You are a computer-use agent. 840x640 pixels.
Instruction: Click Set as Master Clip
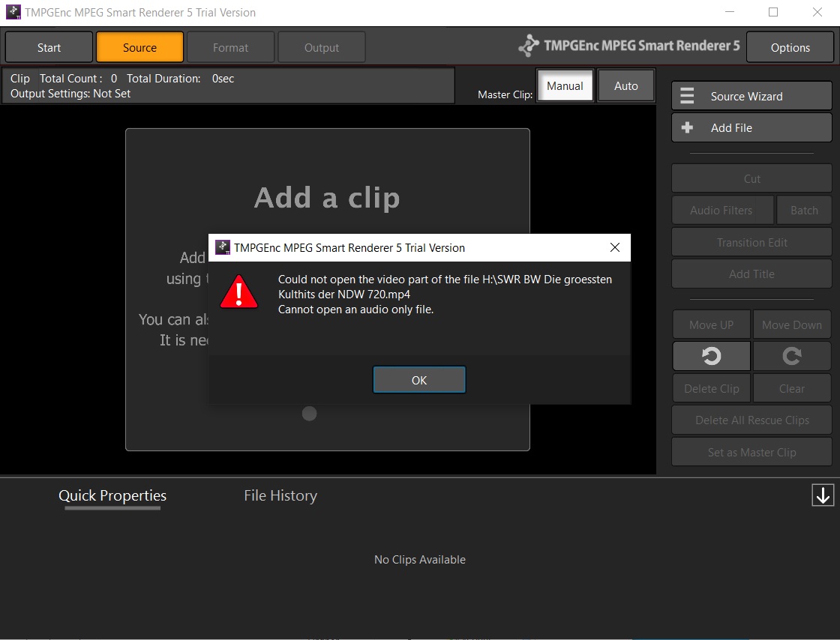click(751, 452)
